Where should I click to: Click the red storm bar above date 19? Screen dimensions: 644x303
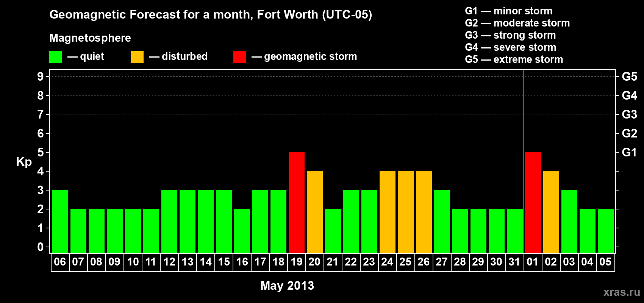point(297,202)
